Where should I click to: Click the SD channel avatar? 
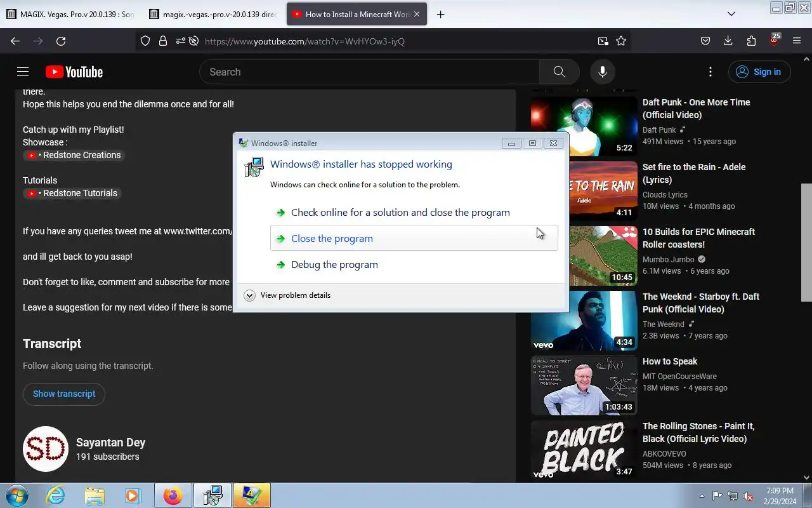(x=46, y=449)
